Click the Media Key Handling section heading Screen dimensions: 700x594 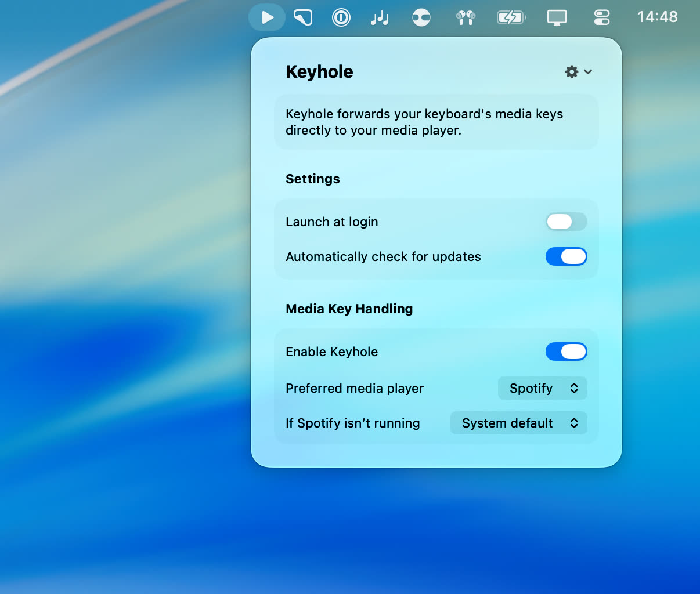[349, 309]
